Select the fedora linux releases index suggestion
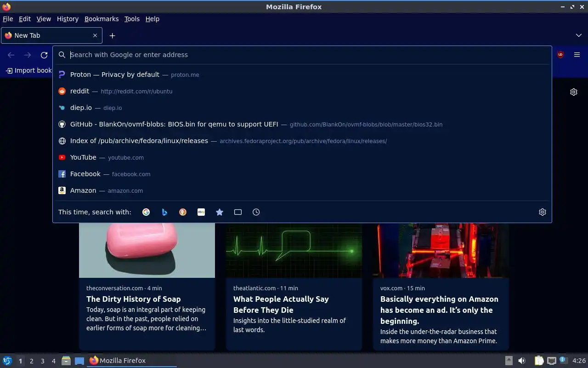Image resolution: width=588 pixels, height=368 pixels. pyautogui.click(x=302, y=141)
